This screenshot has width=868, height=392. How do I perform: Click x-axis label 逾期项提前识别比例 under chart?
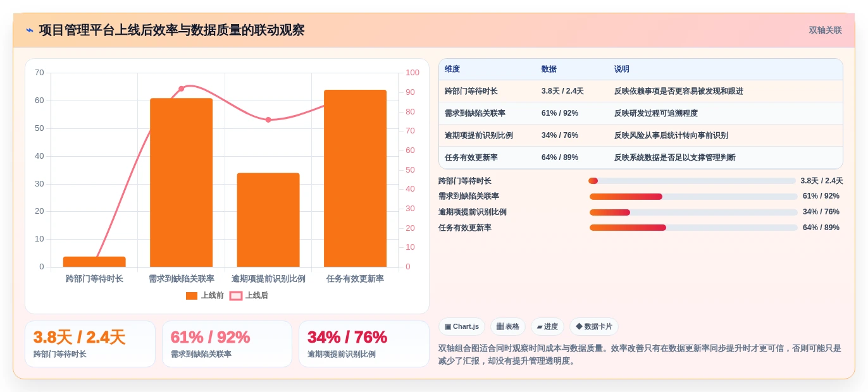[x=268, y=279]
